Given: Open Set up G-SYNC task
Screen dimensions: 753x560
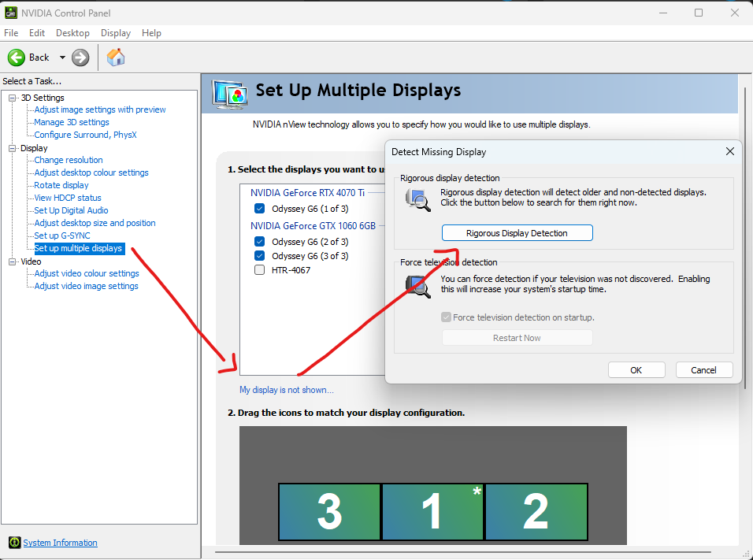Looking at the screenshot, I should (62, 235).
